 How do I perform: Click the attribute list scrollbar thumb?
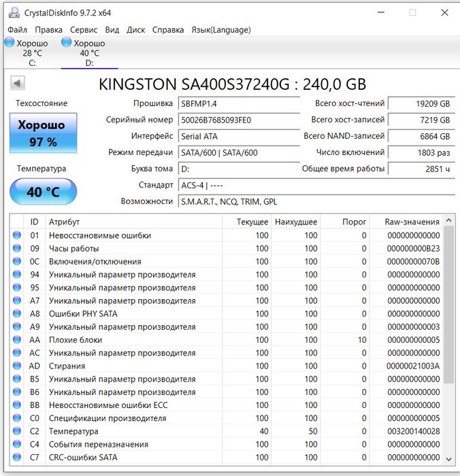448,305
